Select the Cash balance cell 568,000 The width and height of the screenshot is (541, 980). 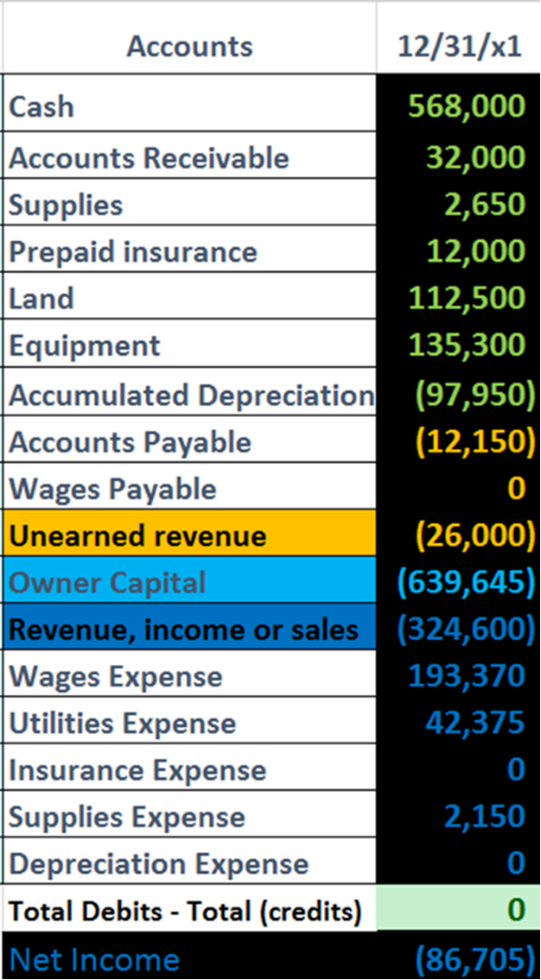tap(459, 106)
